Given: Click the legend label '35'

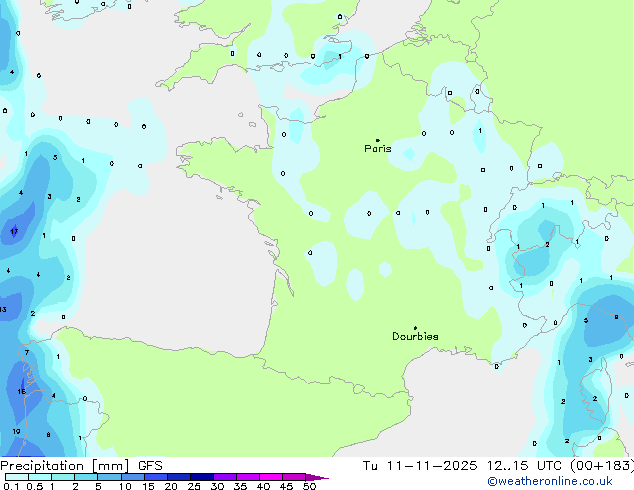Looking at the screenshot, I should pyautogui.click(x=241, y=486).
